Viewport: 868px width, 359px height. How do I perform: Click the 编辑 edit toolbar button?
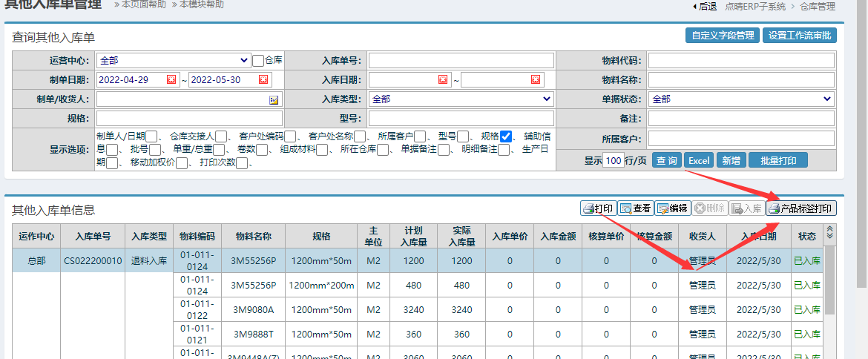click(x=672, y=208)
